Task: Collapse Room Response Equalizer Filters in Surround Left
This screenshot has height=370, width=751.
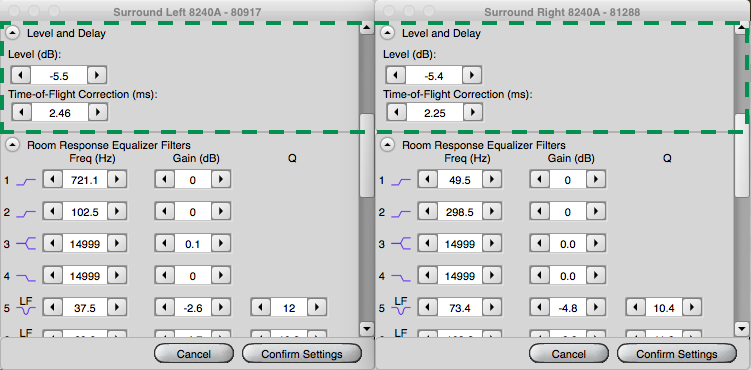Action: (x=13, y=145)
